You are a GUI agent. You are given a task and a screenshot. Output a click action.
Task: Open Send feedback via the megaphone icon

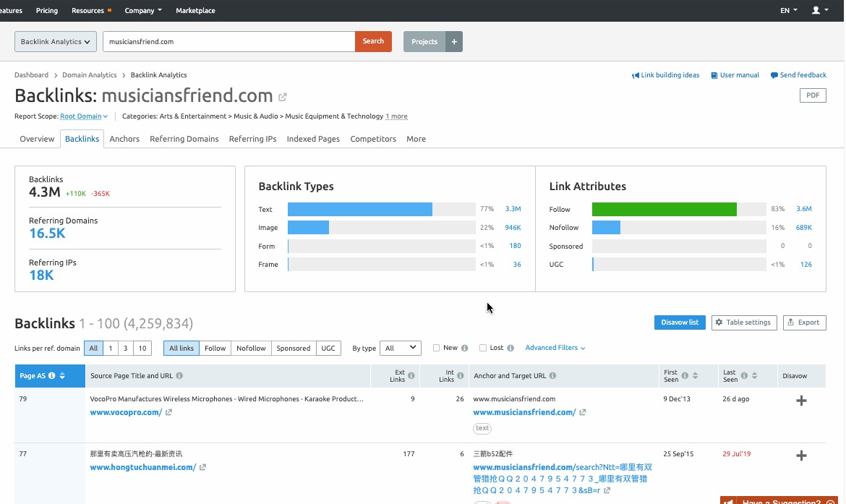(776, 74)
